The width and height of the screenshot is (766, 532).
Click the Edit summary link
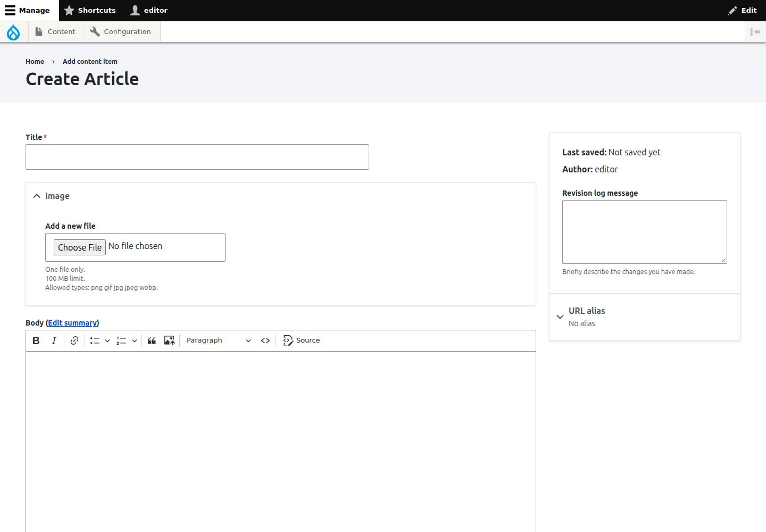point(72,323)
